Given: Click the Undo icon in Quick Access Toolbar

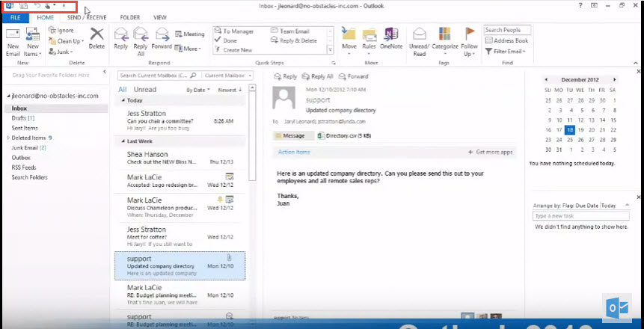Looking at the screenshot, I should pyautogui.click(x=37, y=6).
